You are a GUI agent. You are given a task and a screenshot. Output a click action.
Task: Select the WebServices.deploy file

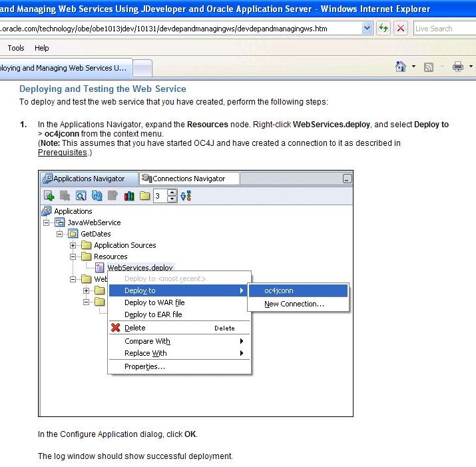140,267
